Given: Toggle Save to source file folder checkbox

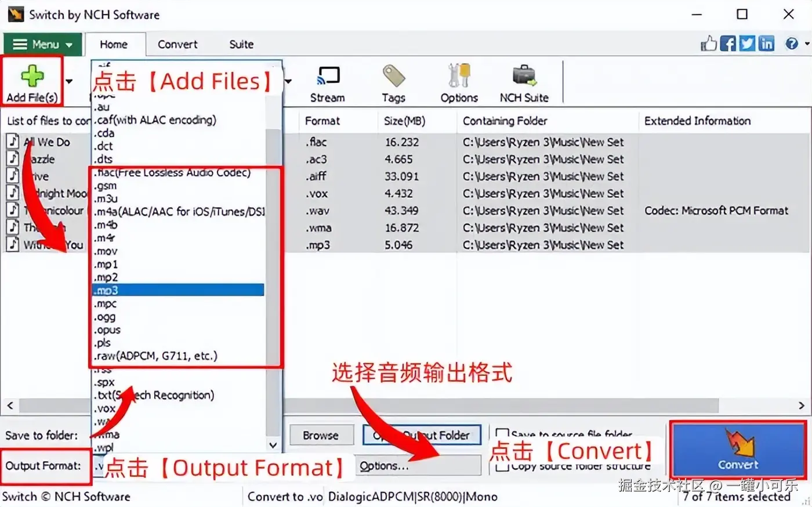Looking at the screenshot, I should pyautogui.click(x=502, y=434).
